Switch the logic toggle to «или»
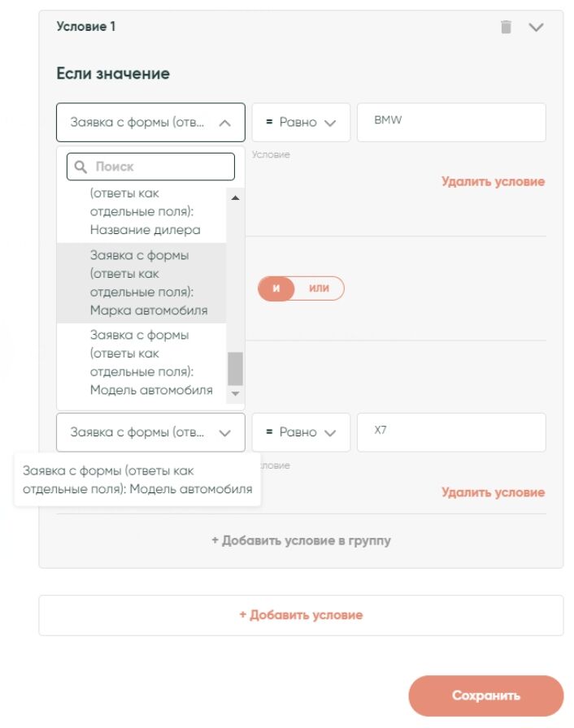Screen dimensions: 574x728 [x=320, y=288]
